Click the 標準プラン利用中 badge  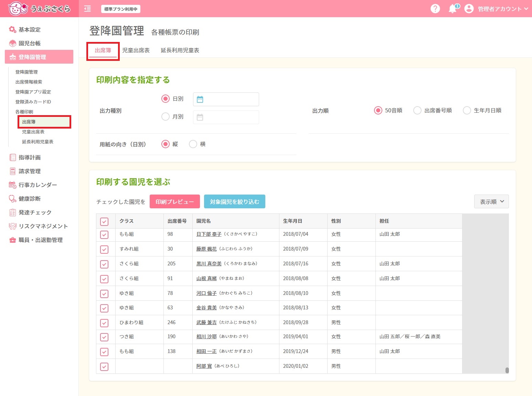121,9
